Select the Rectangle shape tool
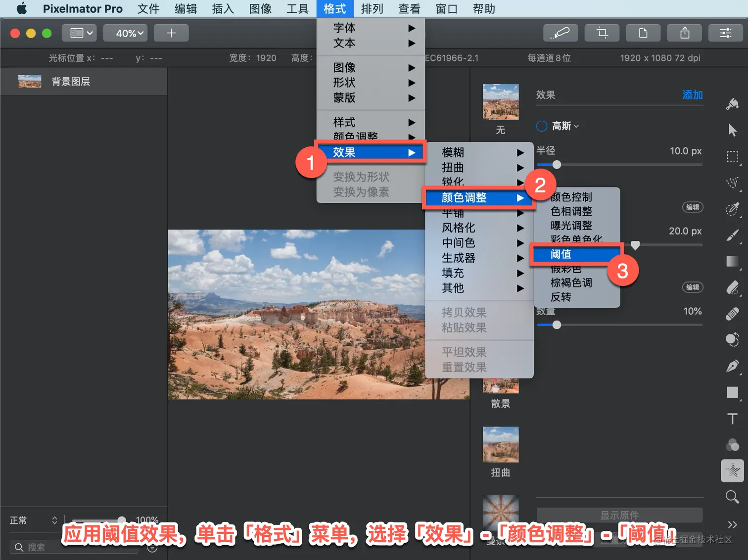Screen dimensions: 748x560 (x=732, y=392)
